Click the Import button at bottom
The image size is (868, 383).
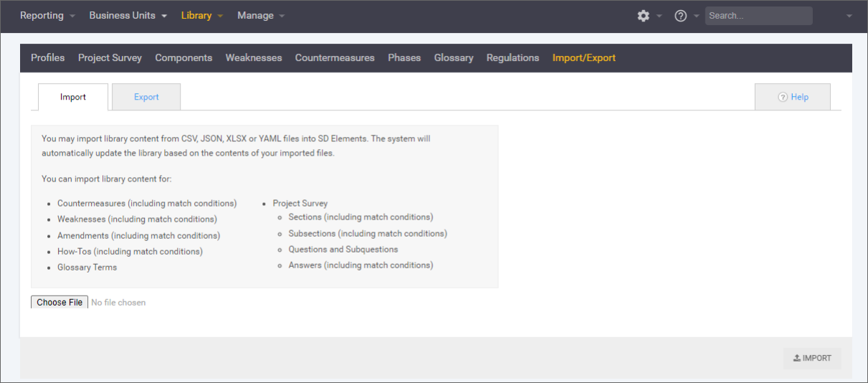click(x=812, y=359)
